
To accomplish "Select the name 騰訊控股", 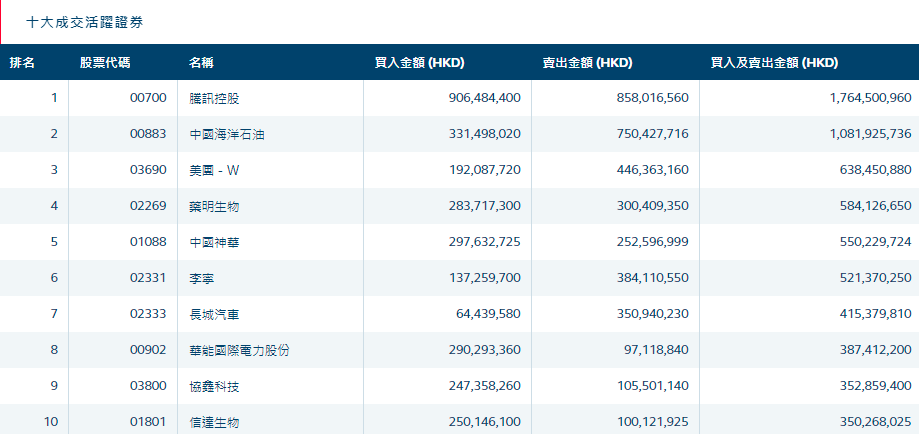I will click(215, 99).
